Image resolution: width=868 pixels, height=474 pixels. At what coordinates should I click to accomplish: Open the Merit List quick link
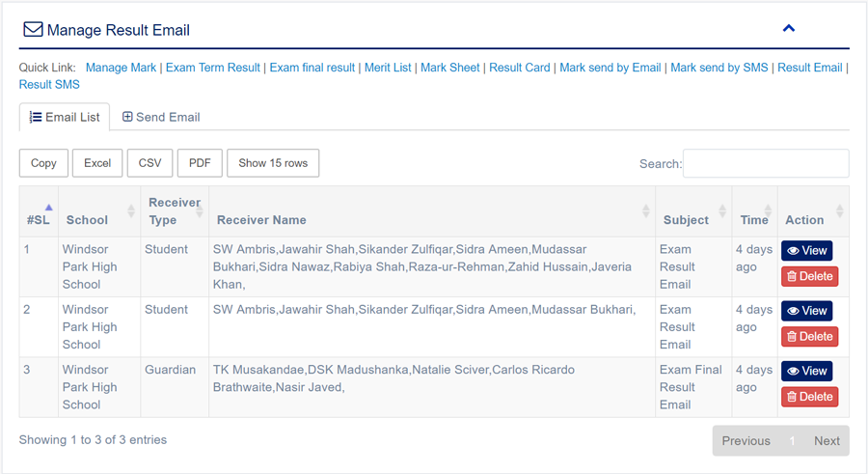click(388, 68)
